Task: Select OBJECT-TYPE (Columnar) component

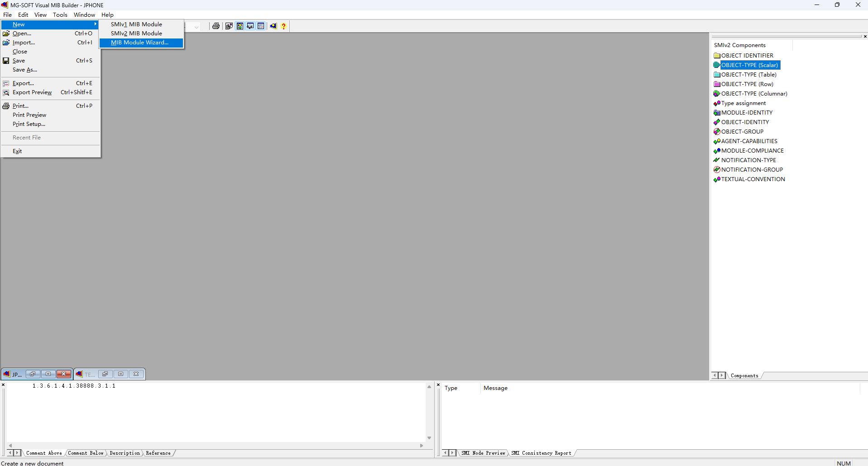Action: coord(751,94)
